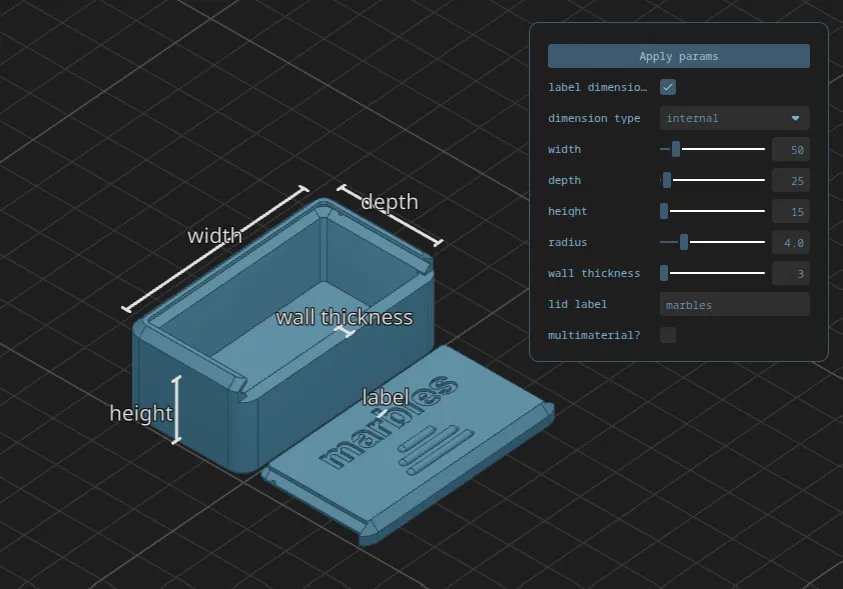Click the 'width' dimension label in viewport
Screen dimensions: 843x589
click(215, 236)
